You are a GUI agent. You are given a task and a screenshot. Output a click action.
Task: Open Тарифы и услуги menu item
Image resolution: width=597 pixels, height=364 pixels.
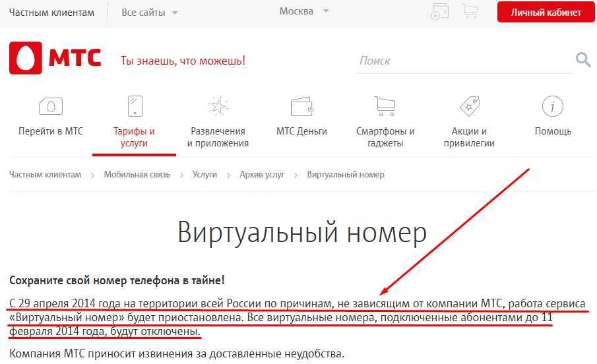pyautogui.click(x=134, y=137)
